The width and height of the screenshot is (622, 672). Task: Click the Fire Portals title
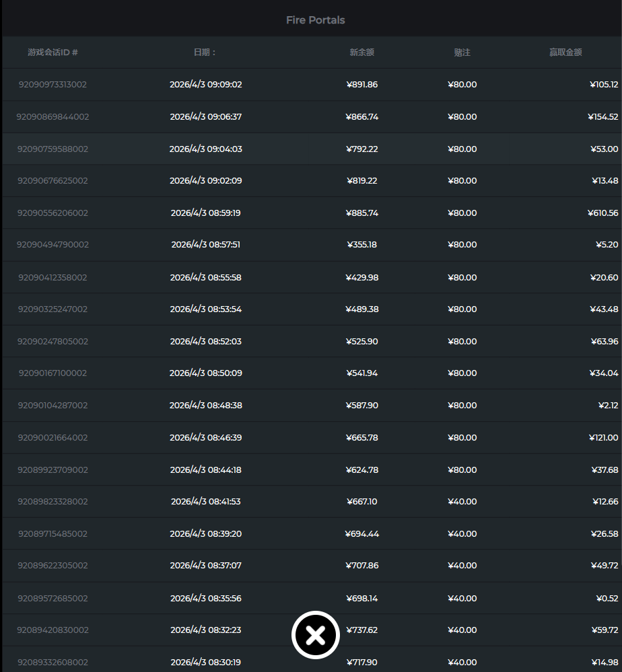tap(315, 20)
